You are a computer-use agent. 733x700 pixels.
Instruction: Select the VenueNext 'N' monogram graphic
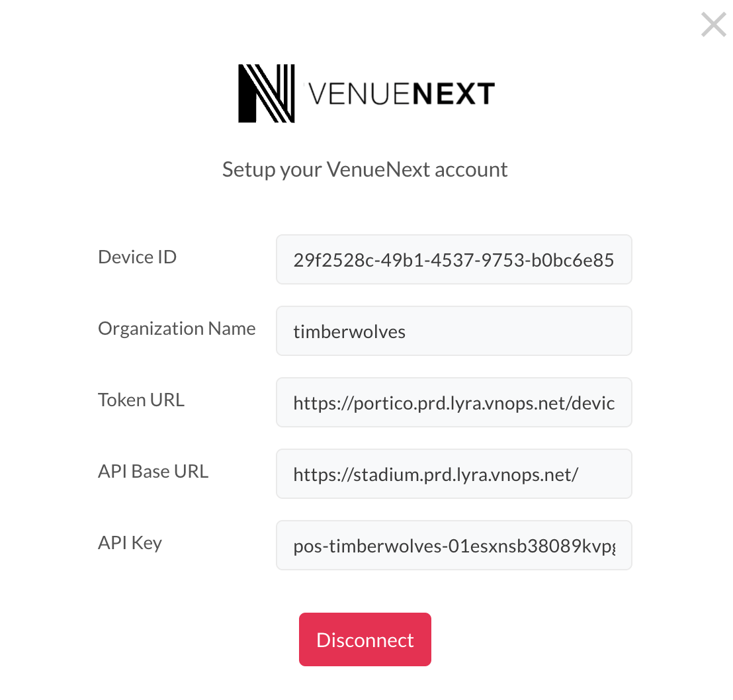[265, 93]
